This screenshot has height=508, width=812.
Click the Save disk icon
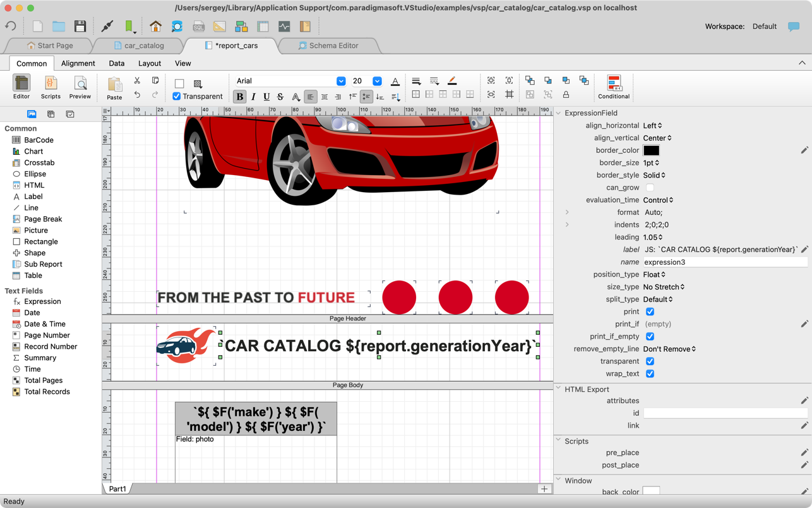click(80, 27)
